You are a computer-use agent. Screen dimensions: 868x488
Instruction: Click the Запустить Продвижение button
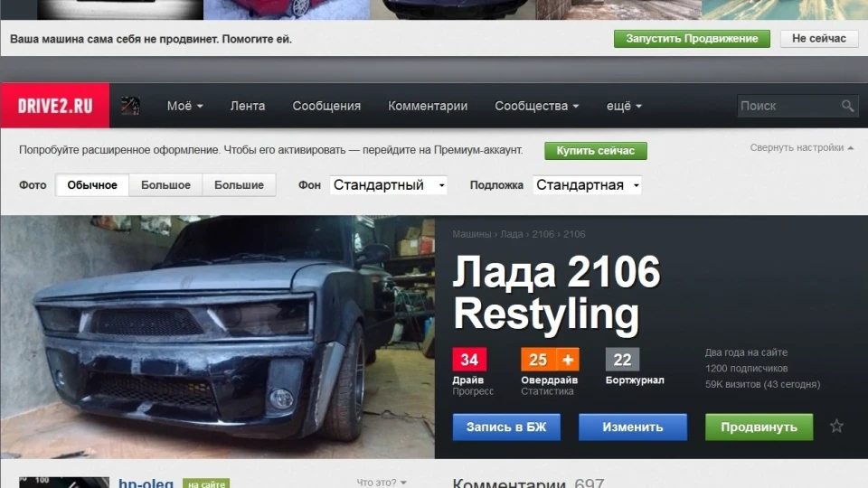(692, 39)
